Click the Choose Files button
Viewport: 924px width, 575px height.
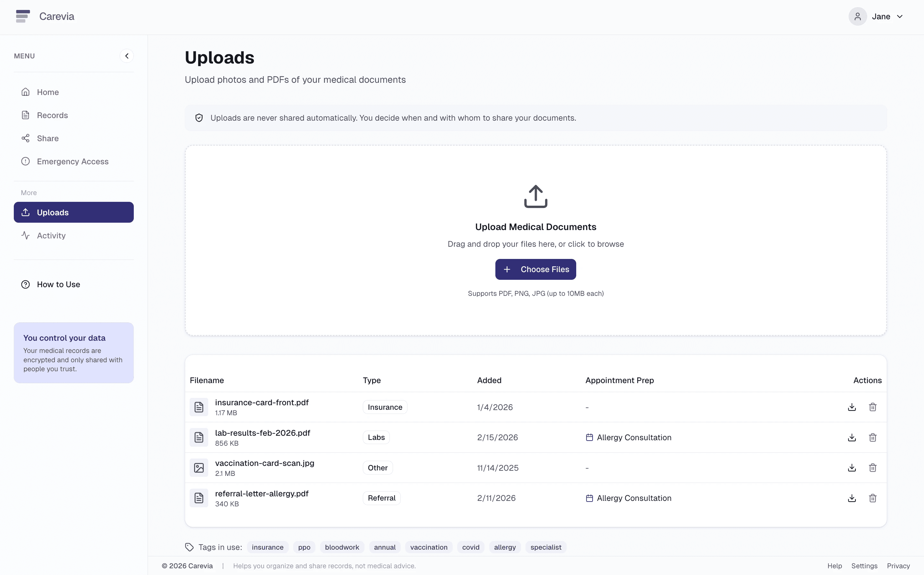[x=535, y=269]
